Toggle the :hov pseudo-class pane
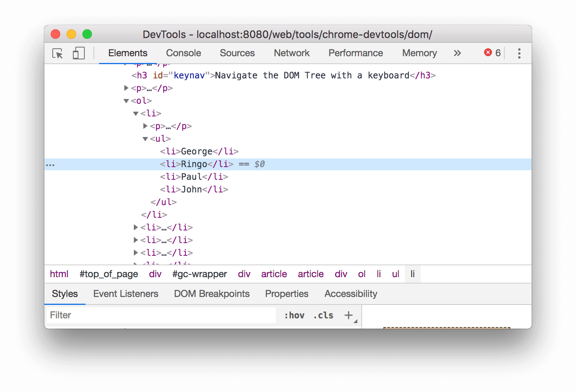Image resolution: width=576 pixels, height=392 pixels. pyautogui.click(x=294, y=315)
